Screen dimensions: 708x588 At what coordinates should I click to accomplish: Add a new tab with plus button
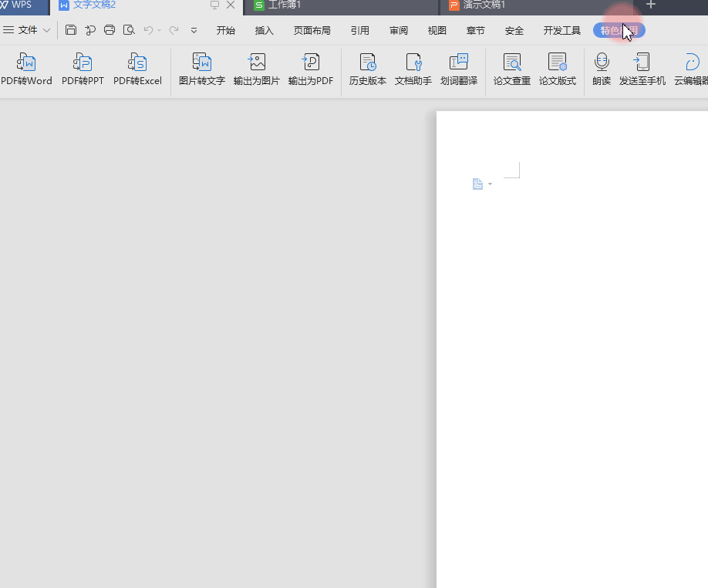(651, 5)
